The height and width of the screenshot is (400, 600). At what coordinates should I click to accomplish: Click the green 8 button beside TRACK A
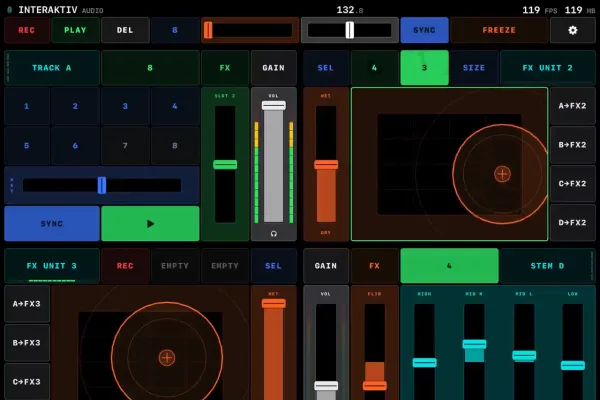pyautogui.click(x=150, y=68)
